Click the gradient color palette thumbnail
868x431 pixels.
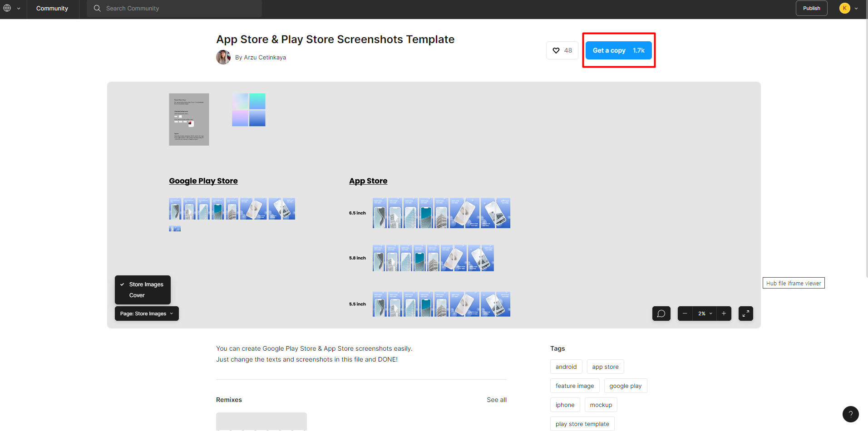pos(249,110)
